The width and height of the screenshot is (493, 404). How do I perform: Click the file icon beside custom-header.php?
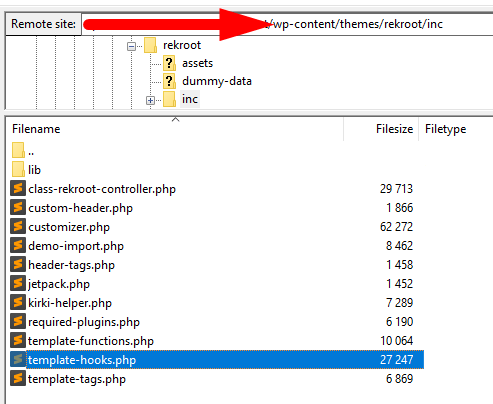click(x=18, y=207)
